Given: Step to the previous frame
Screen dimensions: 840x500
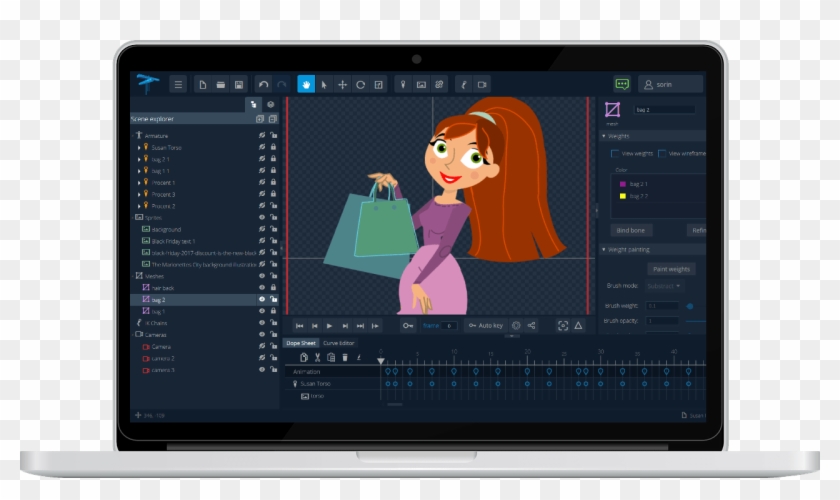Looking at the screenshot, I should click(314, 326).
